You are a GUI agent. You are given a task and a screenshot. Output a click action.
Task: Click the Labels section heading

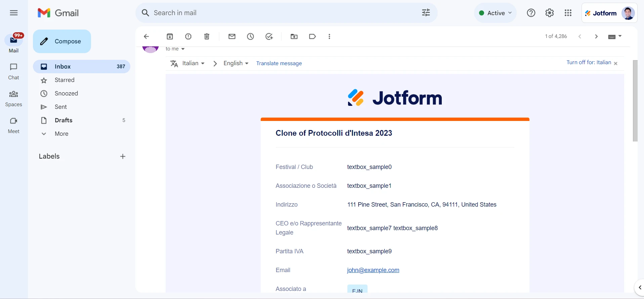[x=49, y=156]
